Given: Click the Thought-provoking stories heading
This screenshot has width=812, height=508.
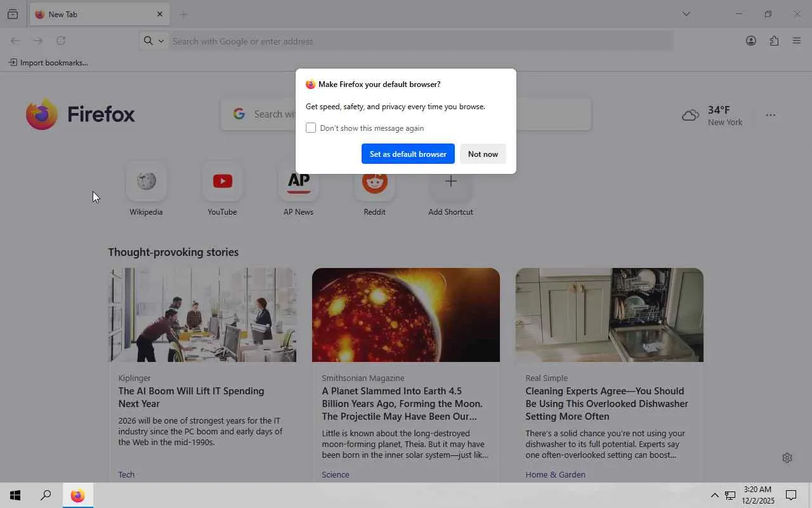Looking at the screenshot, I should click(x=173, y=252).
